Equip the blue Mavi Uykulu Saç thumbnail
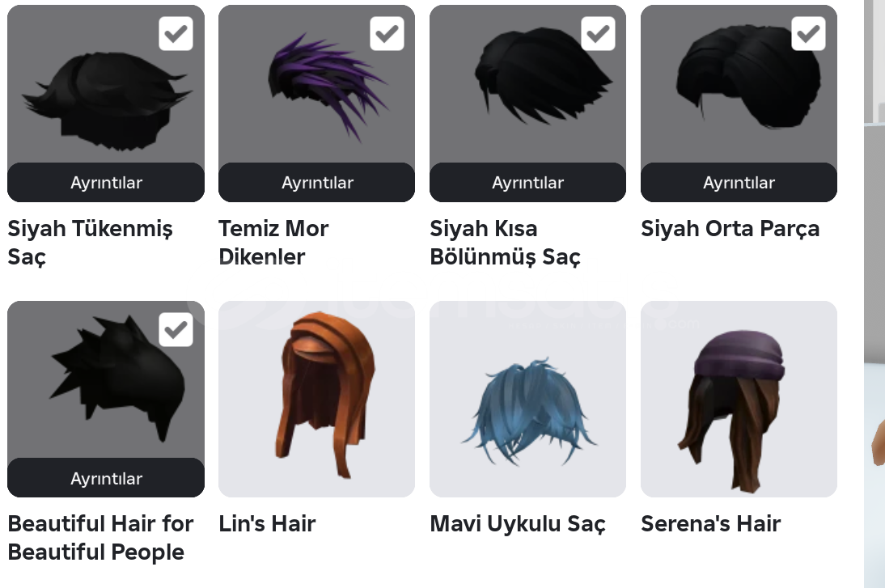This screenshot has height=588, width=885. click(527, 399)
